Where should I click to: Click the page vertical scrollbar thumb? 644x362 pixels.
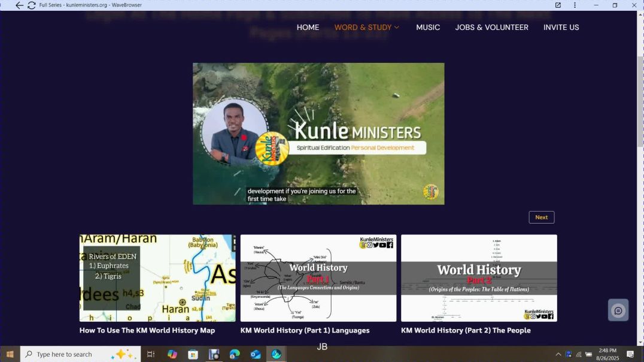(640, 101)
